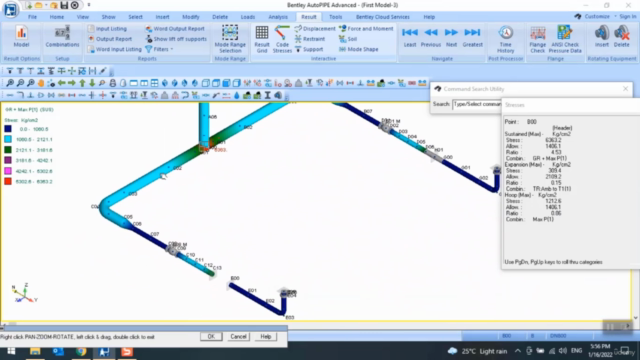Click the Help button beside Cancel

(265, 337)
